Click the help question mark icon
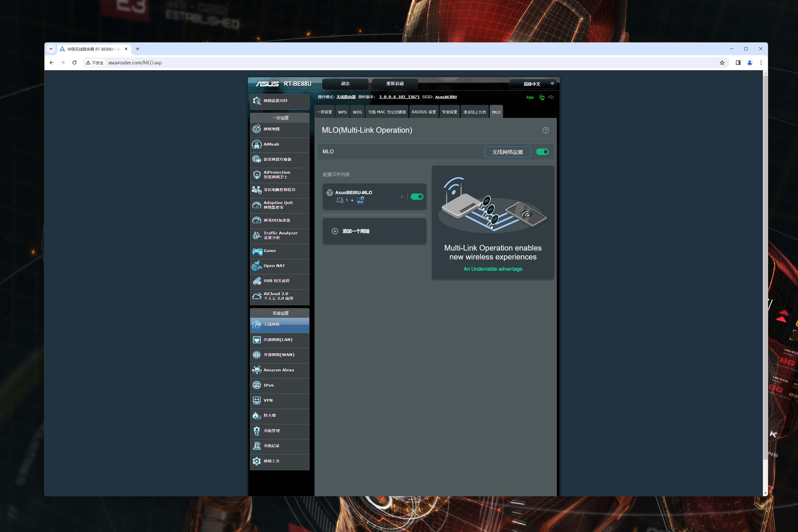The height and width of the screenshot is (532, 798). click(545, 130)
